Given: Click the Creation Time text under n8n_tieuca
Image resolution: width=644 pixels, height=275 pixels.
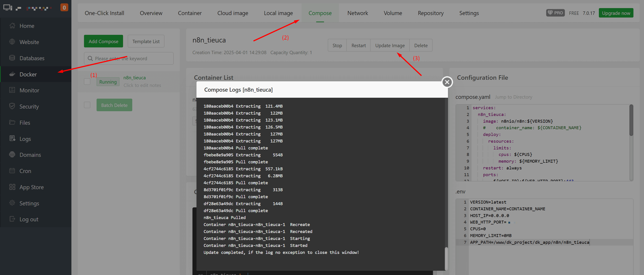Looking at the screenshot, I should [229, 53].
